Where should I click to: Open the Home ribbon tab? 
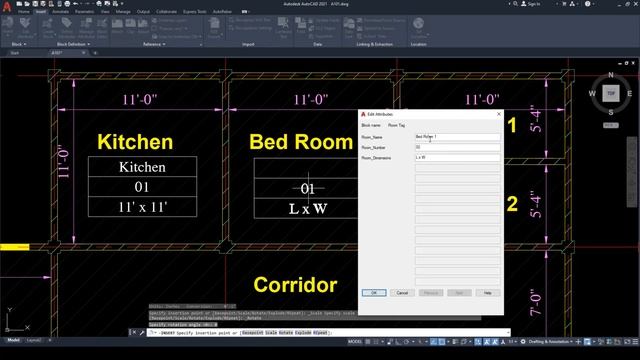coord(24,12)
